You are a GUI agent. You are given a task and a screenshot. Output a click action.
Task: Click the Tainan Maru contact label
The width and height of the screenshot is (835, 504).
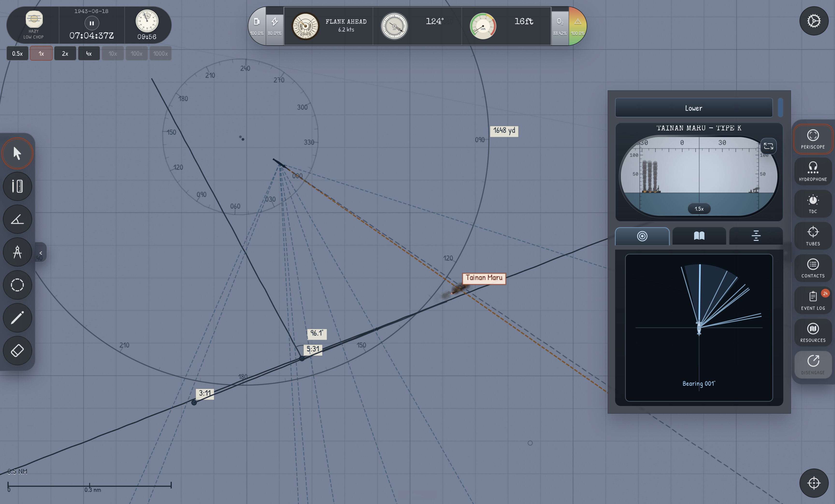tap(484, 278)
